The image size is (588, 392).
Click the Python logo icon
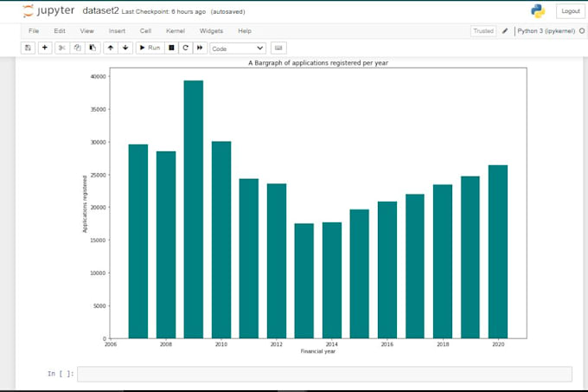(x=538, y=11)
